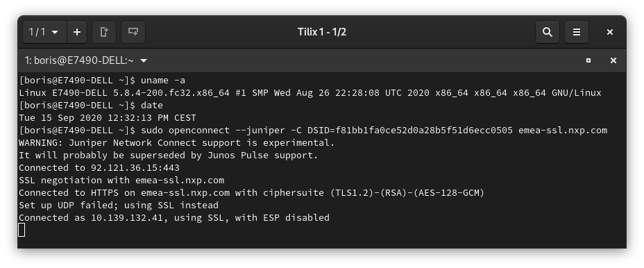Click the terminal cursor block

click(x=22, y=231)
